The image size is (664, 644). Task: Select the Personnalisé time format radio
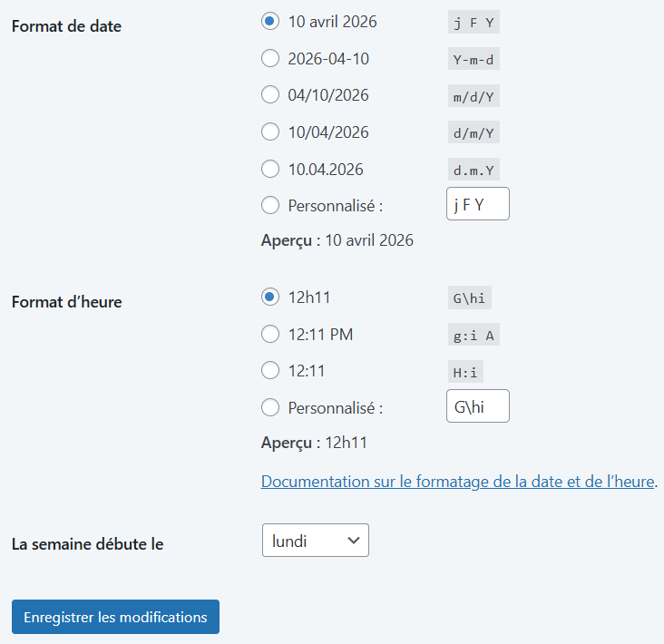click(269, 408)
